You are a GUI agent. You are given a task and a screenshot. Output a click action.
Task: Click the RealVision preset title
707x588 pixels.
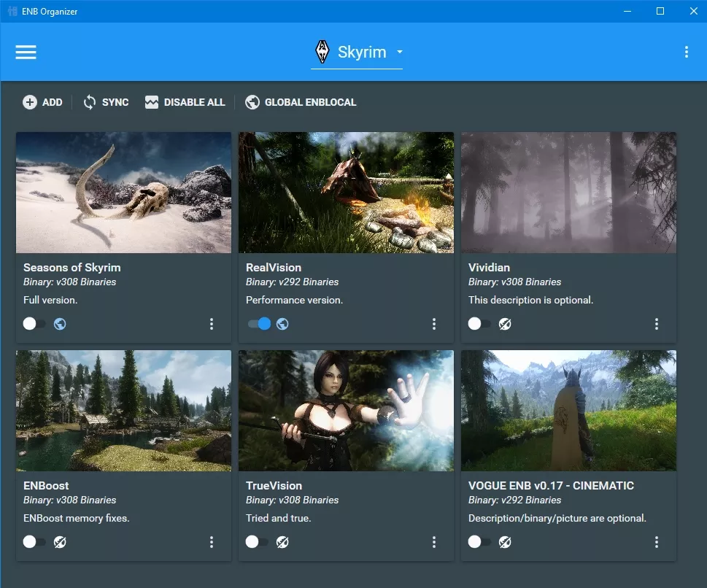(274, 268)
